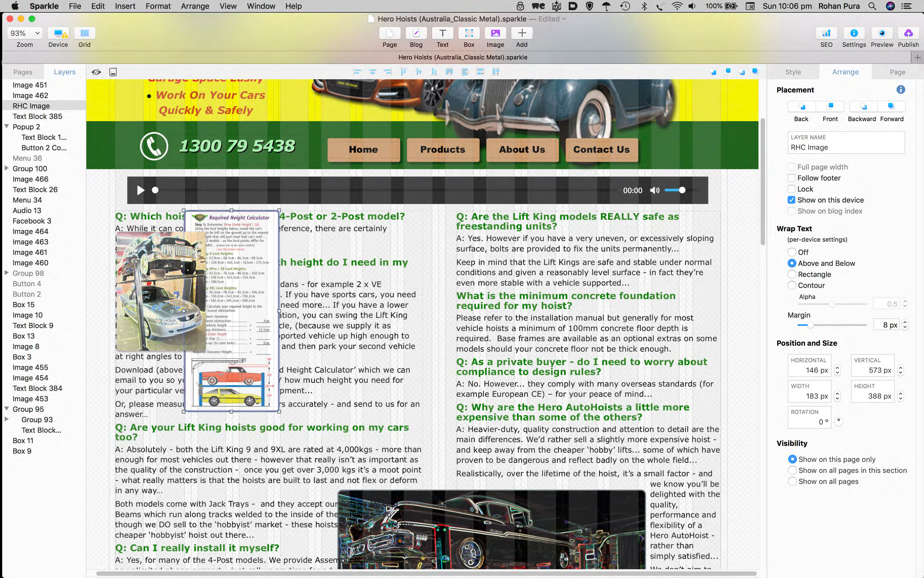Move layer Forward in Placement panel
This screenshot has height=578, width=924.
[891, 106]
